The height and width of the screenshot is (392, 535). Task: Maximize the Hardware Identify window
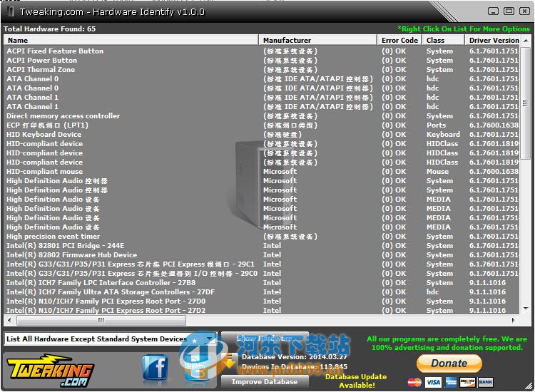click(509, 11)
